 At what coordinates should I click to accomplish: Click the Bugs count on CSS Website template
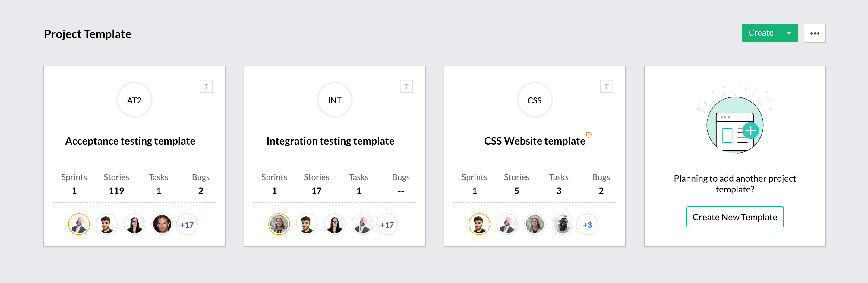601,191
